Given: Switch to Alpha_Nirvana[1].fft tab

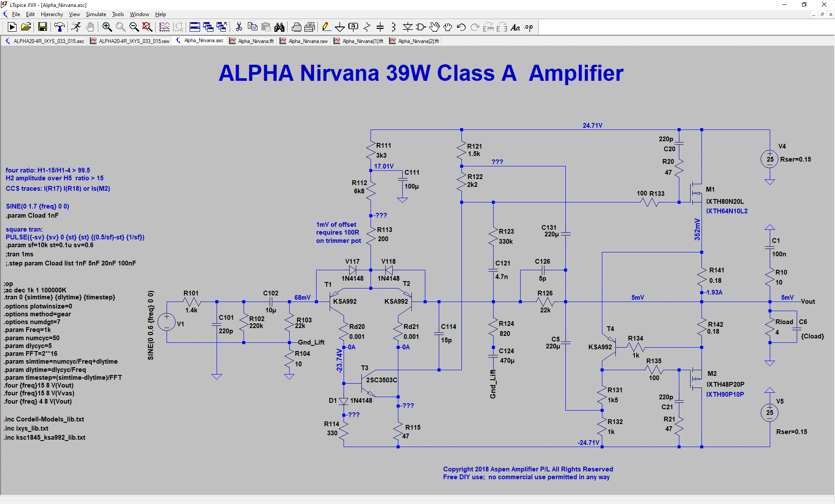Looking at the screenshot, I should pyautogui.click(x=359, y=41).
